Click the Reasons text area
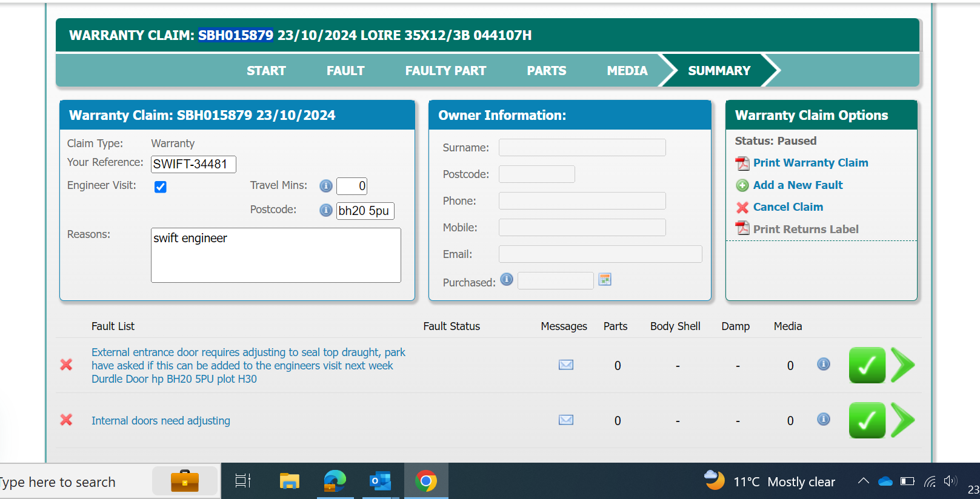The width and height of the screenshot is (980, 499). 276,255
